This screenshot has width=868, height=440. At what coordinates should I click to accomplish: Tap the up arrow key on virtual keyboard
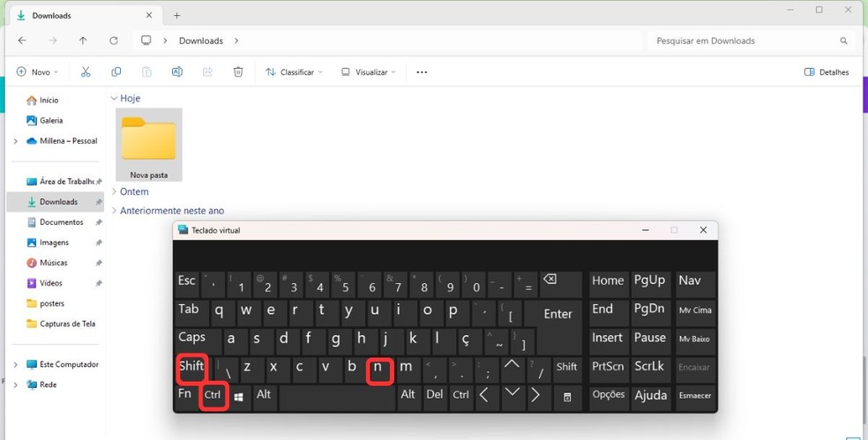pyautogui.click(x=512, y=368)
